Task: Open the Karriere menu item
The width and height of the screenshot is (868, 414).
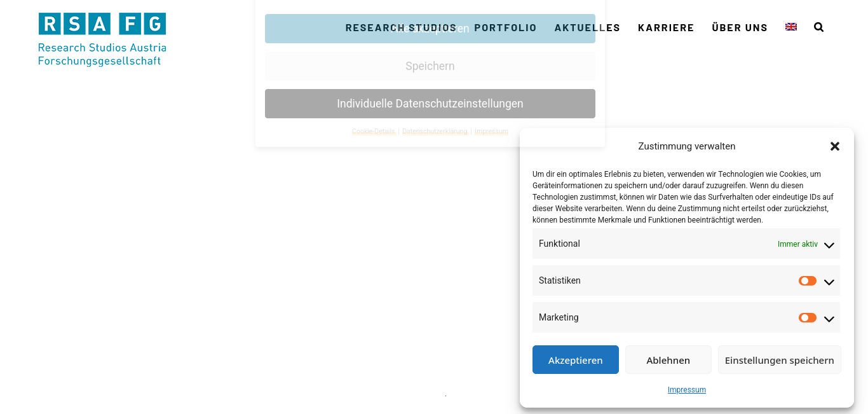Action: (666, 27)
